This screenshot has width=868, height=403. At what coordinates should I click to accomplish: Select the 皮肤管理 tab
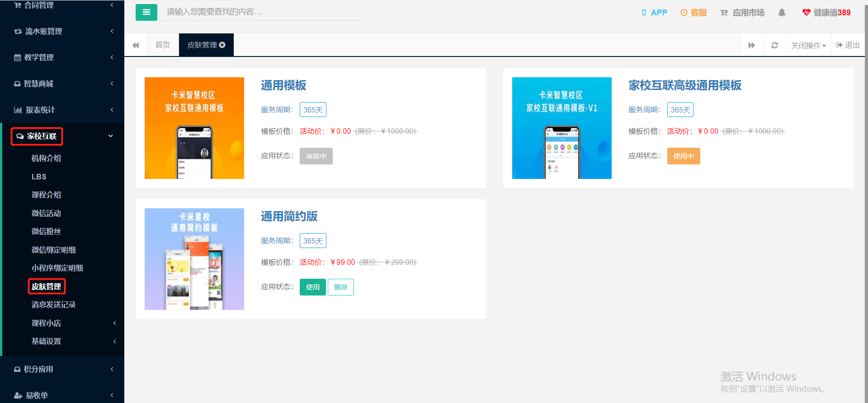[206, 45]
